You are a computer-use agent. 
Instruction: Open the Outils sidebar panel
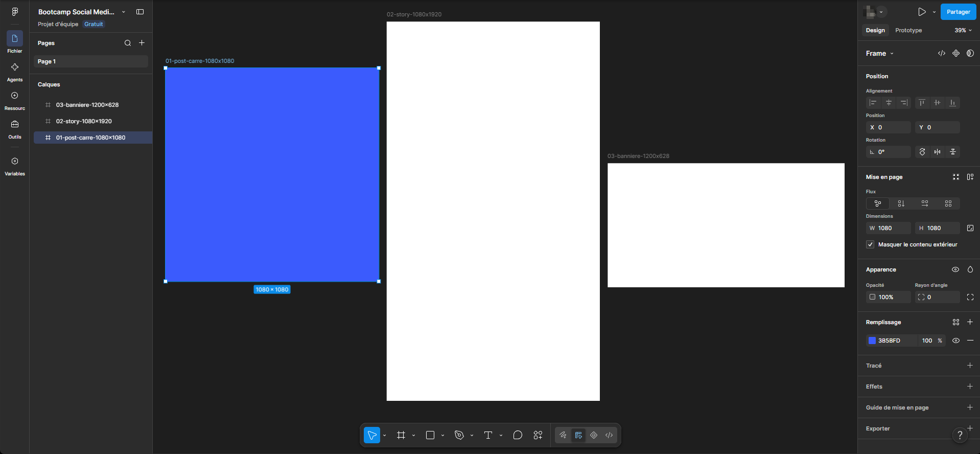coord(15,129)
